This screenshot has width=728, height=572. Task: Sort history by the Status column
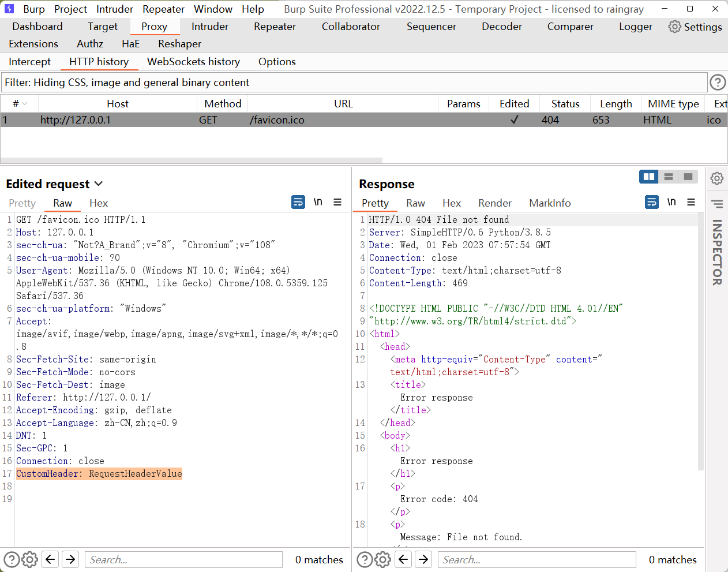click(x=565, y=104)
